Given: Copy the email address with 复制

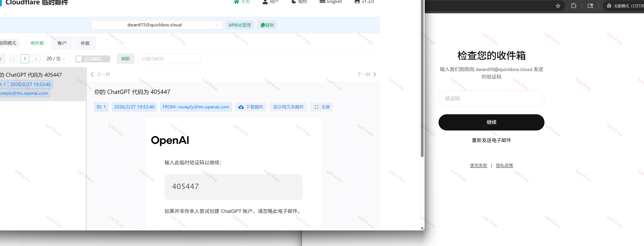Looking at the screenshot, I should (267, 25).
